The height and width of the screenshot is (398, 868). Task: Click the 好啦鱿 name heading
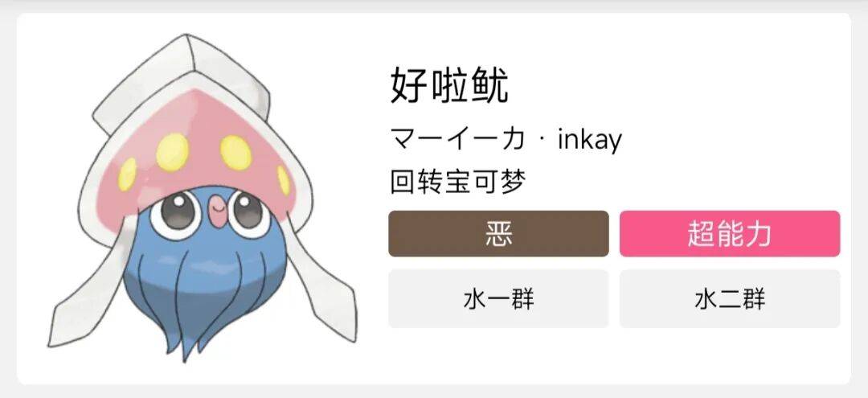(x=449, y=86)
